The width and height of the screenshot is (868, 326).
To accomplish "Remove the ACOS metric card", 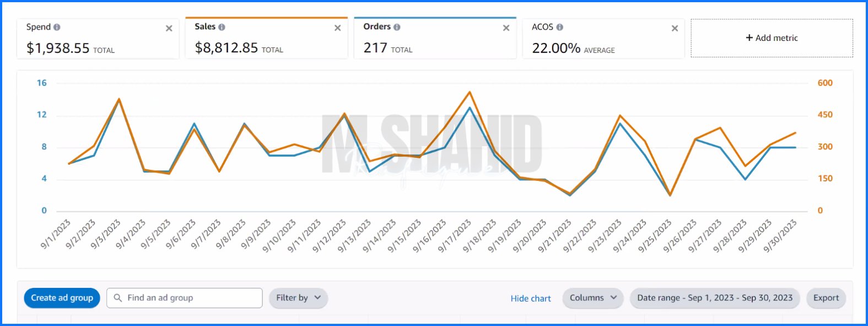I will point(675,28).
